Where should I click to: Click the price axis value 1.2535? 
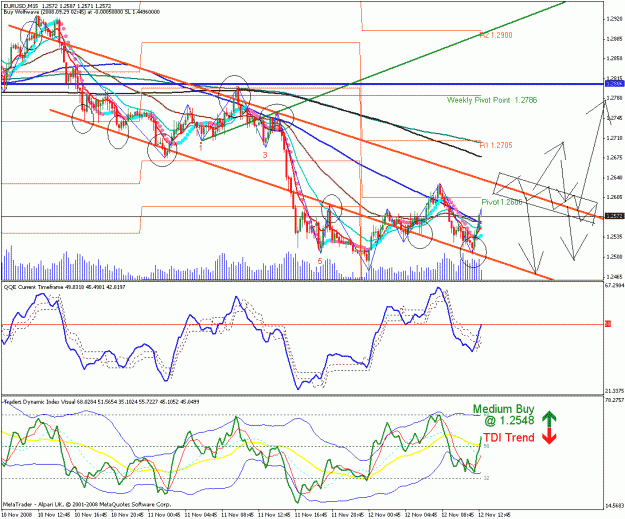pos(613,237)
